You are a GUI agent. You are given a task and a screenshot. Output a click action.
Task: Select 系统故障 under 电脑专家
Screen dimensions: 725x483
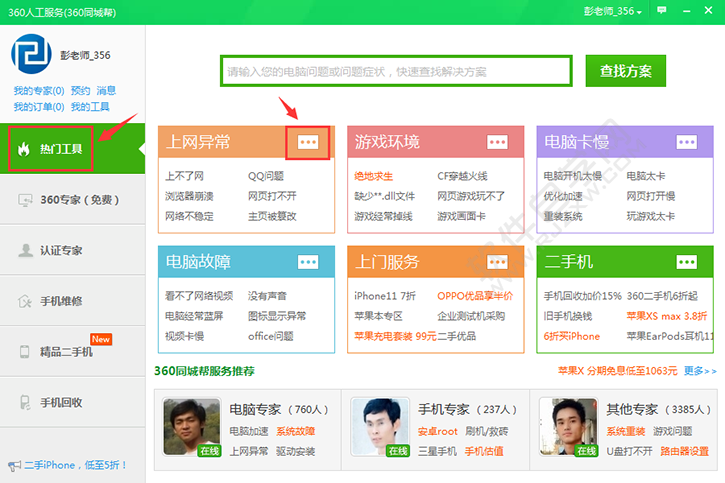pos(295,431)
